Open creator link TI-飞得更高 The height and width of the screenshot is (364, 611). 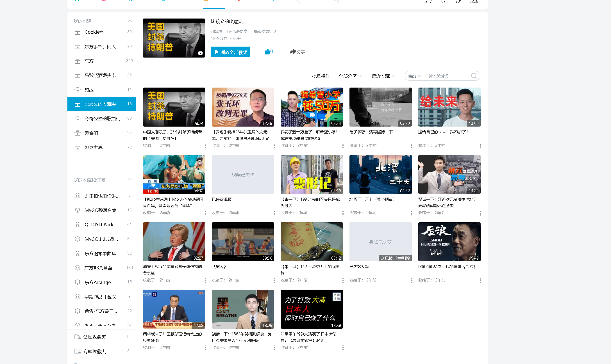(x=237, y=31)
